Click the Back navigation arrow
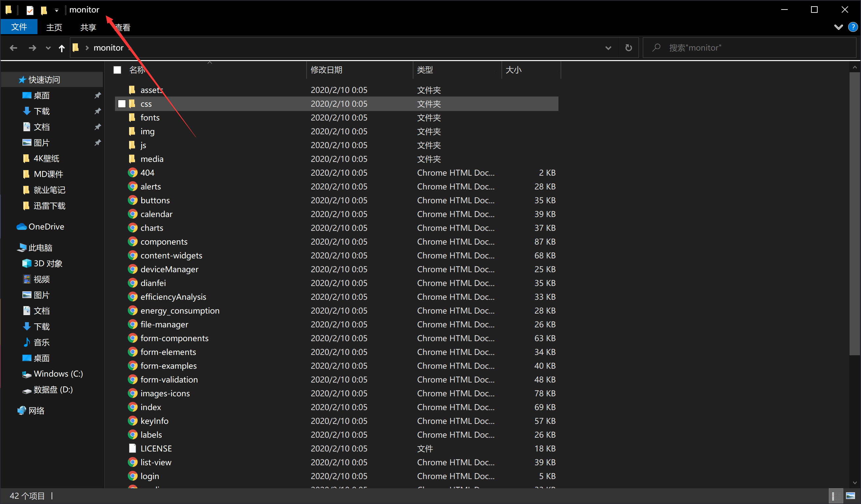The width and height of the screenshot is (861, 504). click(13, 48)
